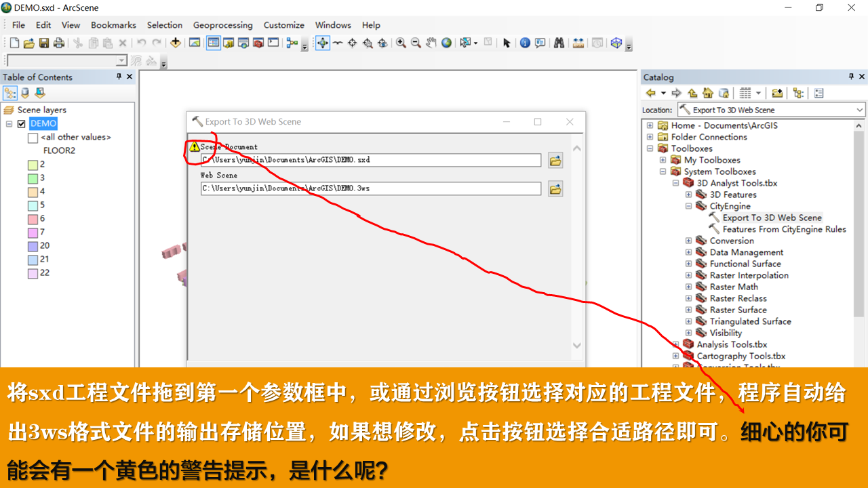Collapse the CityEngine toolset
Viewport: 868px width, 488px height.
tap(688, 206)
